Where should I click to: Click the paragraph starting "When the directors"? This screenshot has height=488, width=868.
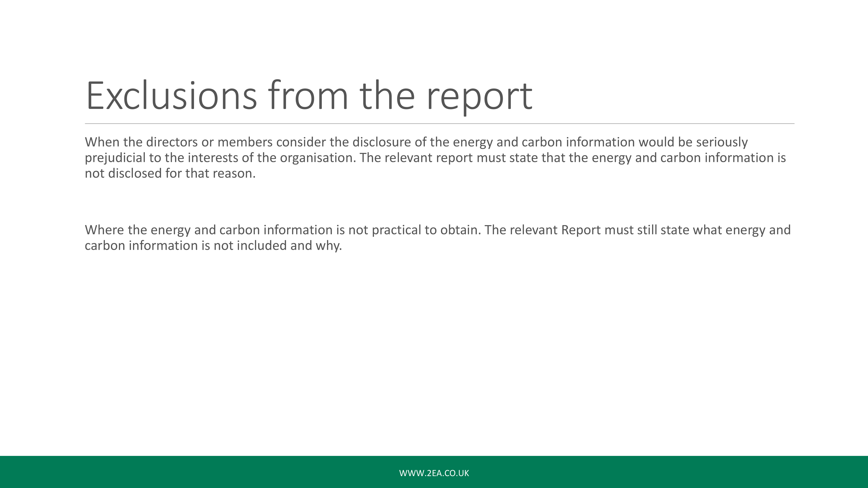[x=435, y=158]
